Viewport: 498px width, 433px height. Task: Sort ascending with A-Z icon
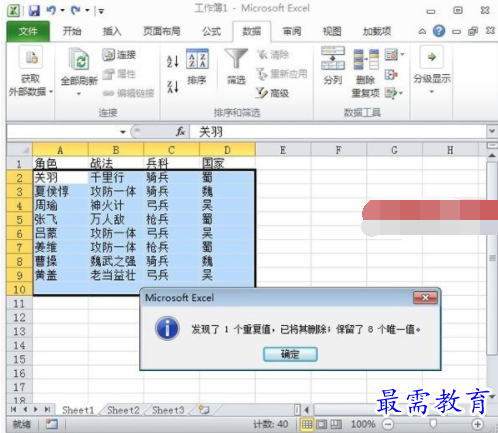[173, 61]
